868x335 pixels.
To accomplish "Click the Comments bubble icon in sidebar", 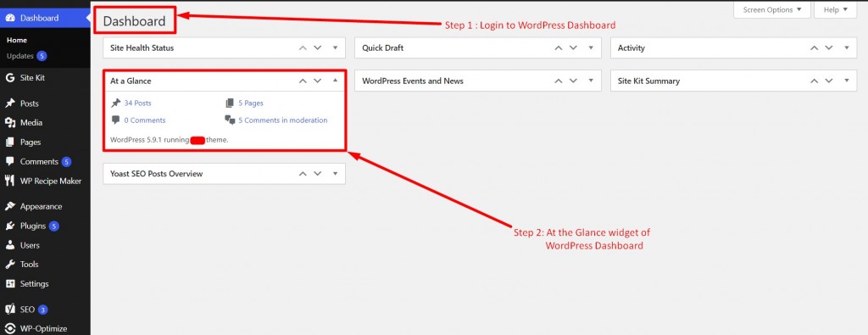I will click(x=10, y=162).
